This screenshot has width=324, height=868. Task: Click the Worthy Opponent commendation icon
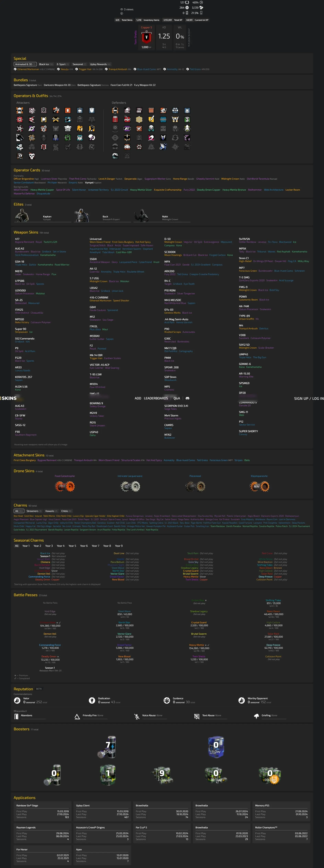241,701
